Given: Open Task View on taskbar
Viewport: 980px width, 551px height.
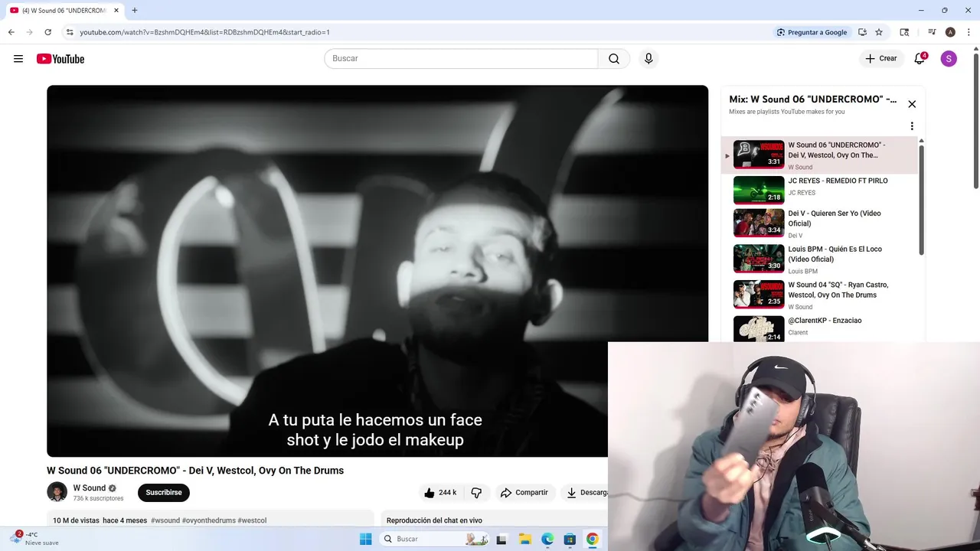Looking at the screenshot, I should [501, 539].
